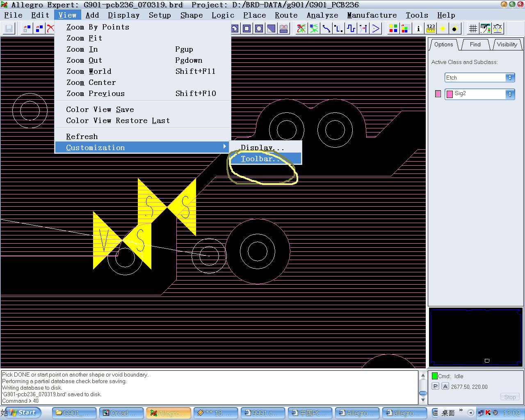Expand the Etch class dropdown

510,78
